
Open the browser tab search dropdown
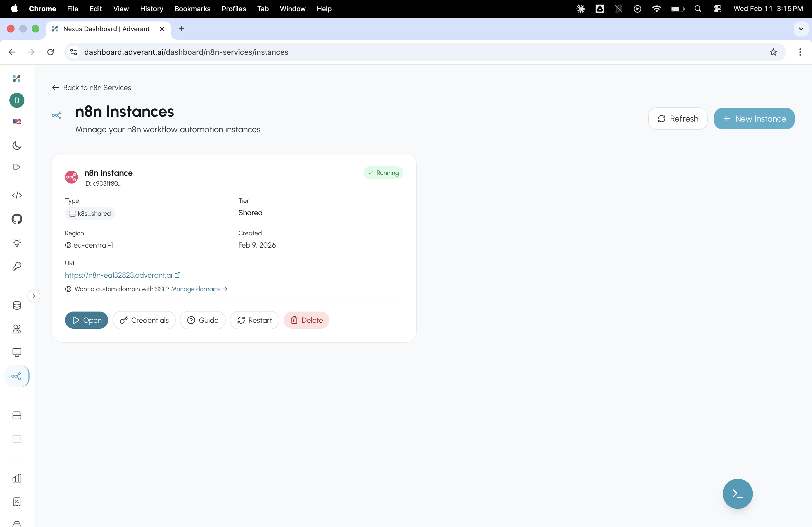pos(801,29)
